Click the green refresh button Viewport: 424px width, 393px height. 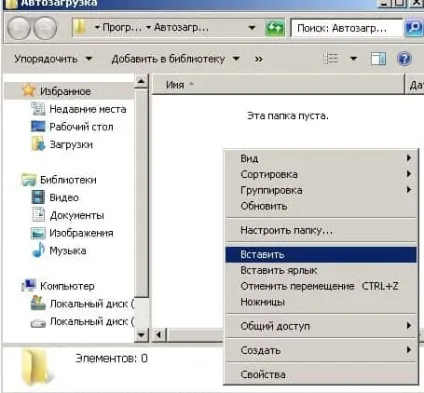point(275,28)
